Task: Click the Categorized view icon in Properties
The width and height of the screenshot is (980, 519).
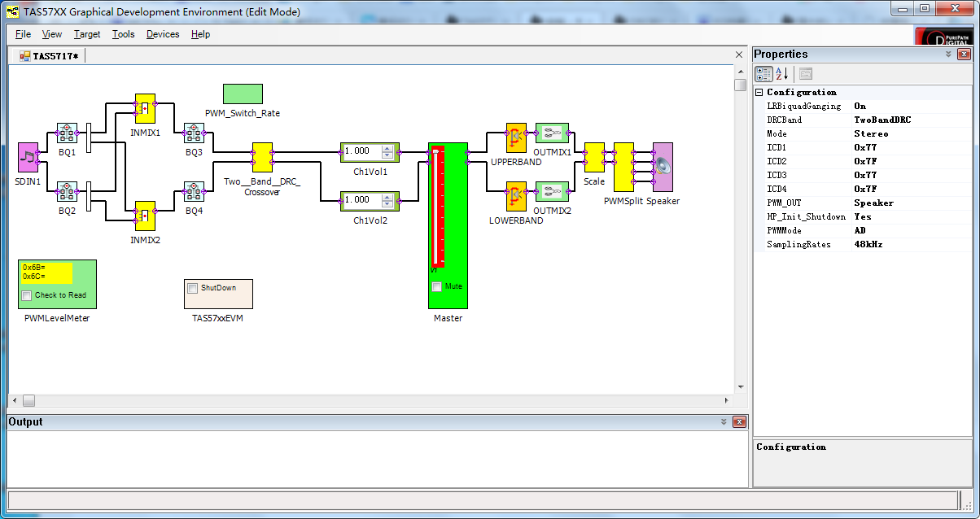Action: click(764, 73)
